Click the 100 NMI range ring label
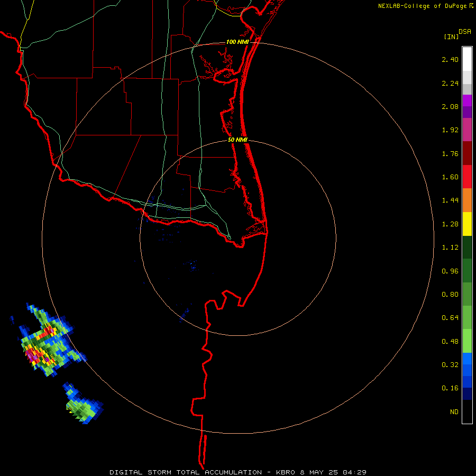Viewport: 476px width, 476px height. 237,42
